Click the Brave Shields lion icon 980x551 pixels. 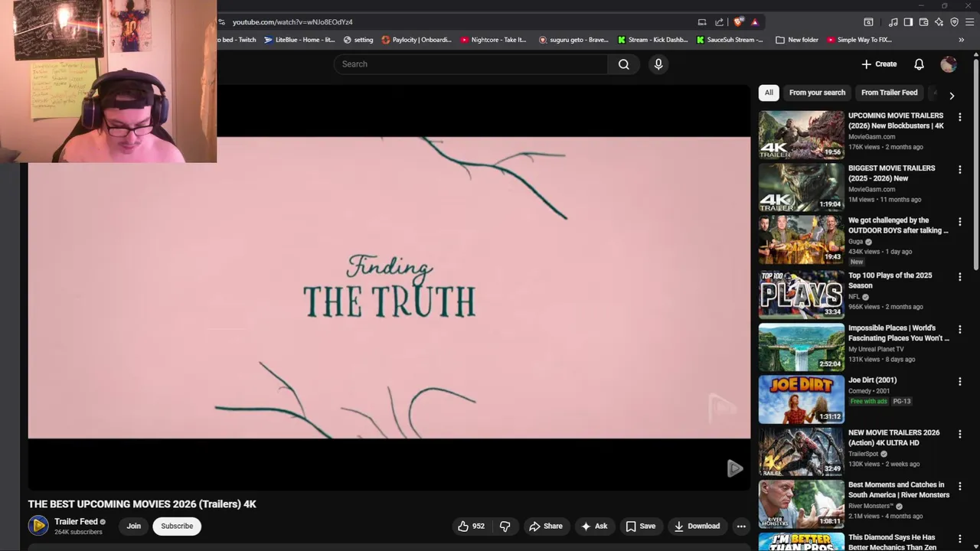point(738,22)
